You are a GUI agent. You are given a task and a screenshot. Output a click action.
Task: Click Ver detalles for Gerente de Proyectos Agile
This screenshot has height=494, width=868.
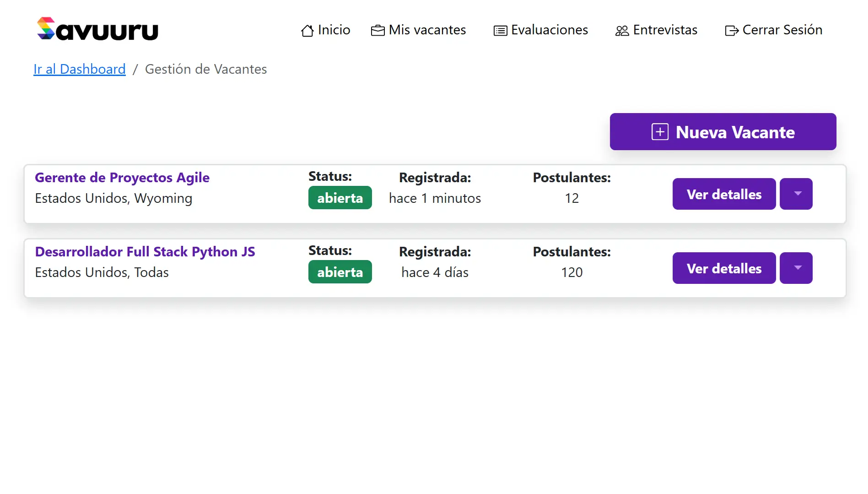tap(723, 194)
